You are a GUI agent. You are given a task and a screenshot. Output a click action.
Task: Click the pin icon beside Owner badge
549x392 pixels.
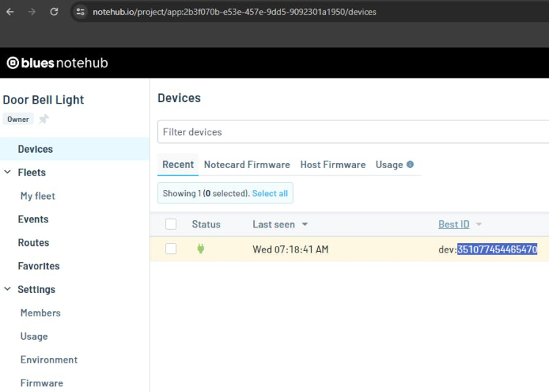(44, 119)
